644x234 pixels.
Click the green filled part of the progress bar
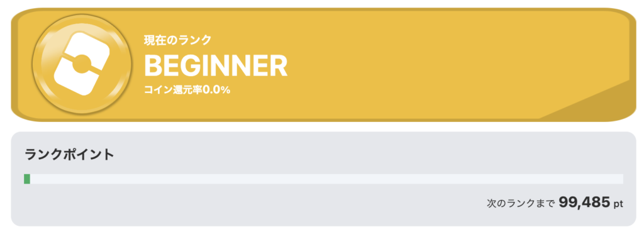27,179
